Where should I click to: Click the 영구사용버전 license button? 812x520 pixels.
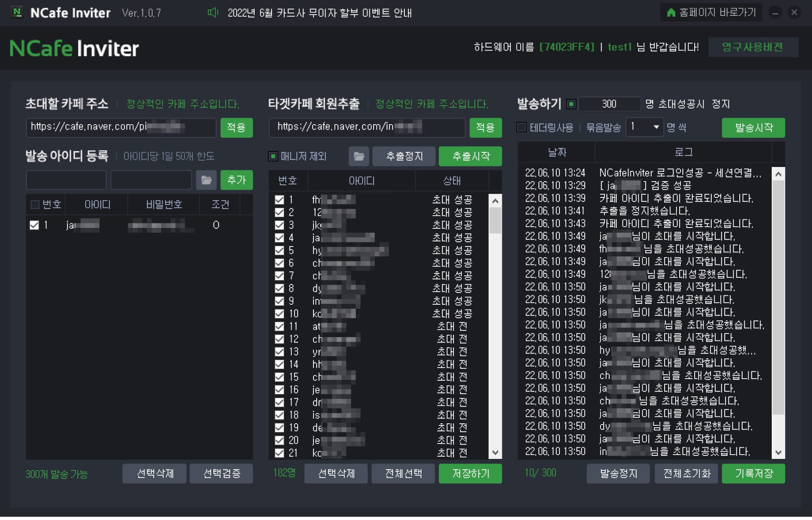point(753,47)
